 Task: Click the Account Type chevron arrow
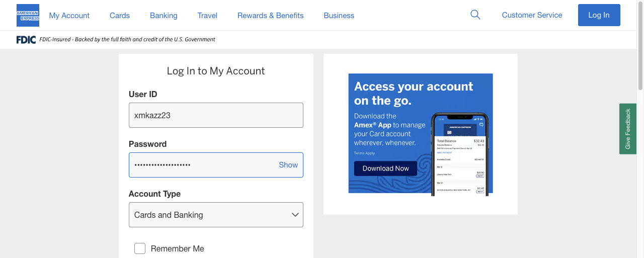295,215
